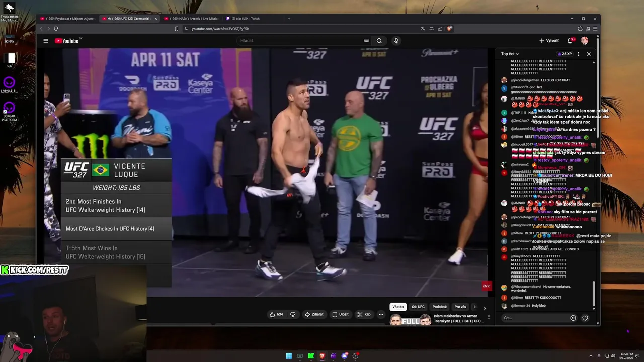The image size is (644, 362).
Task: Select the Podobné filter chip
Action: point(439,307)
